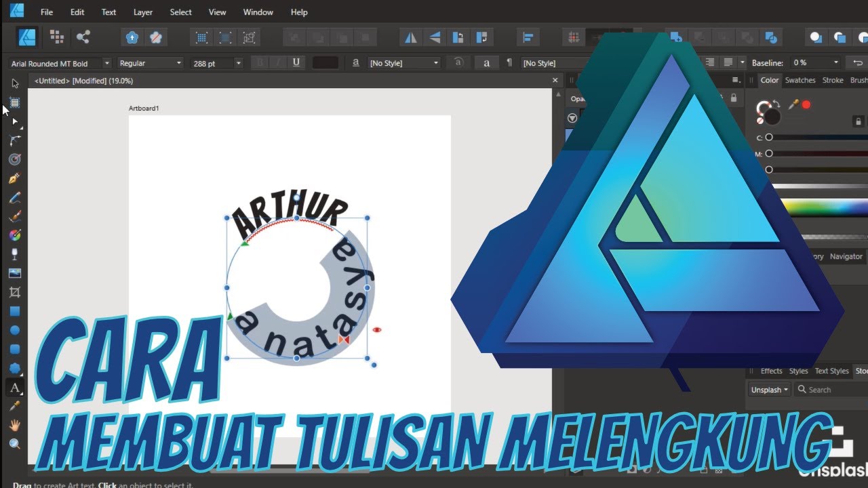This screenshot has height=488, width=868.
Task: Expand the text alignment options arrow
Action: [x=743, y=62]
